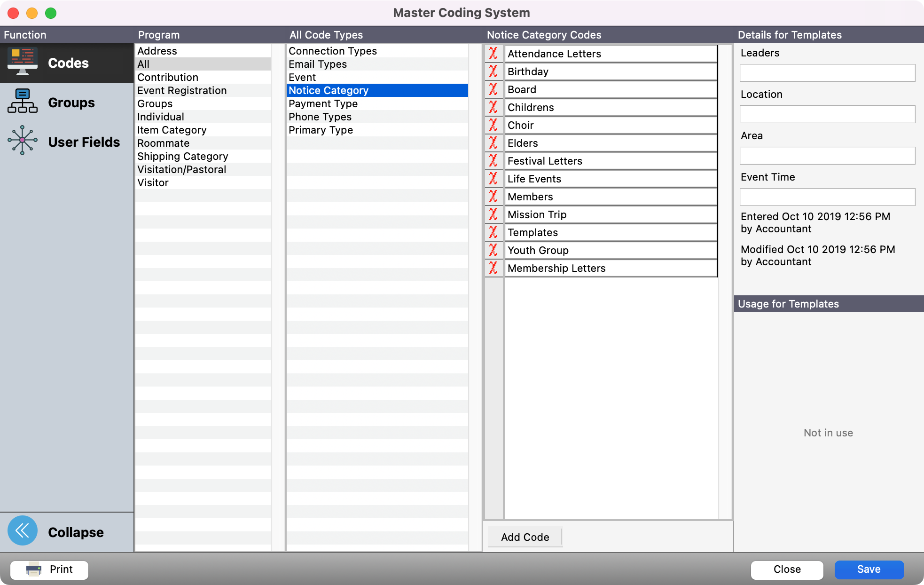Collapse the sidebar with the double-chevron
The width and height of the screenshot is (924, 585).
pyautogui.click(x=22, y=530)
